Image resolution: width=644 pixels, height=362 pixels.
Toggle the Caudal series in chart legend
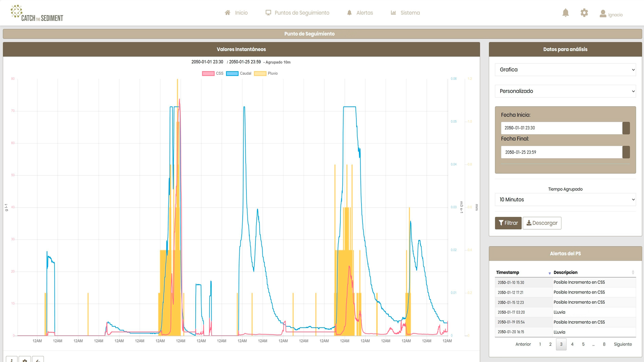pyautogui.click(x=239, y=73)
